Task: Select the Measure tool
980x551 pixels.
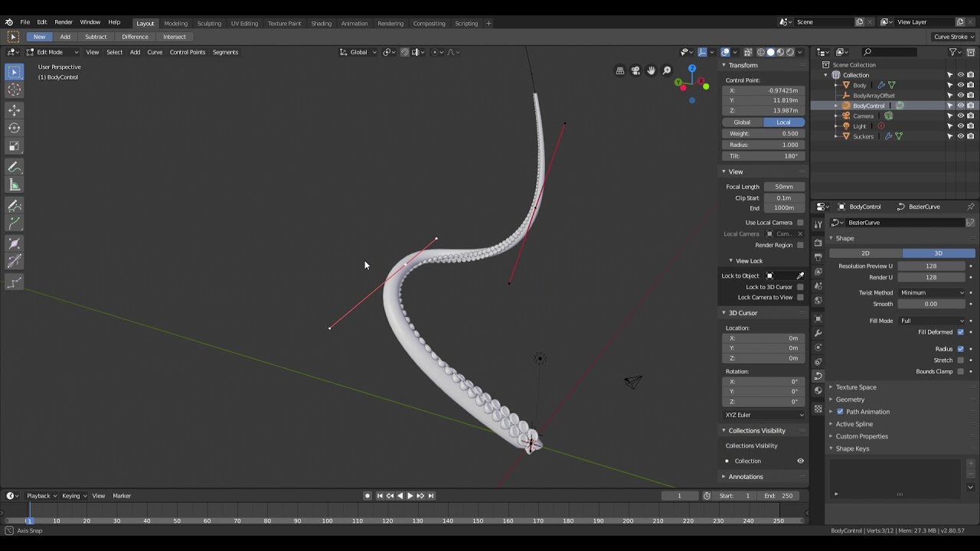Action: pyautogui.click(x=14, y=185)
